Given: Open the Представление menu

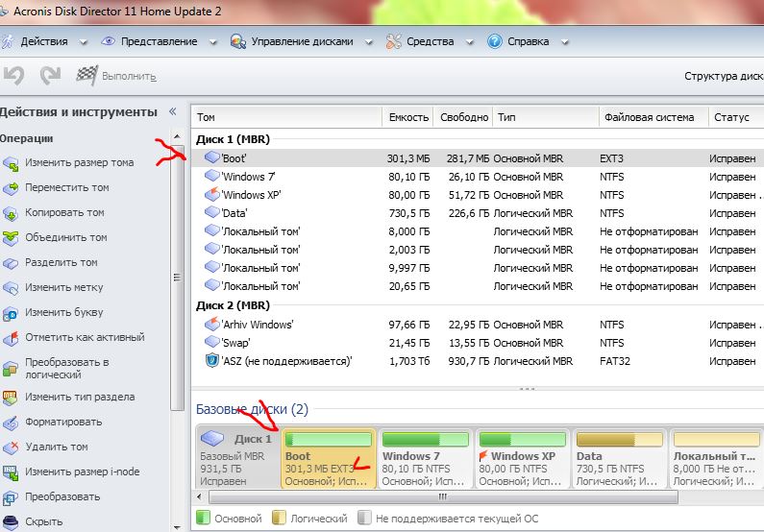Looking at the screenshot, I should (x=159, y=41).
